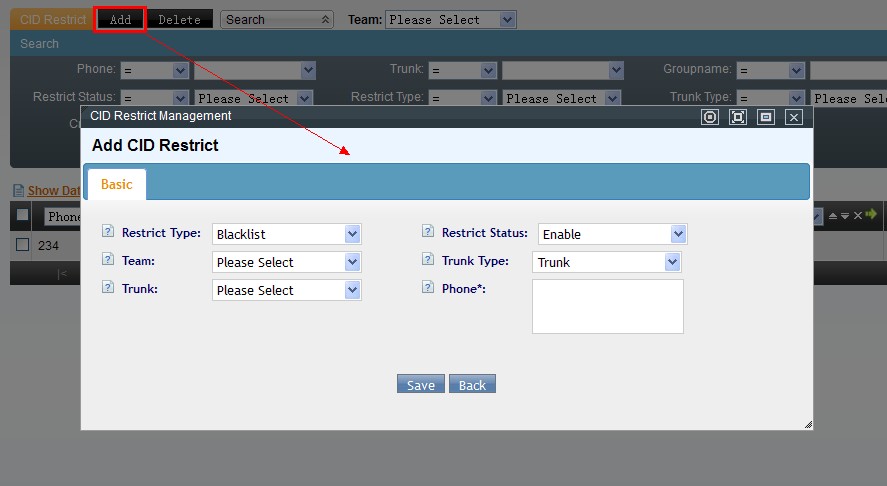Click inside the Phone text area

pos(607,306)
